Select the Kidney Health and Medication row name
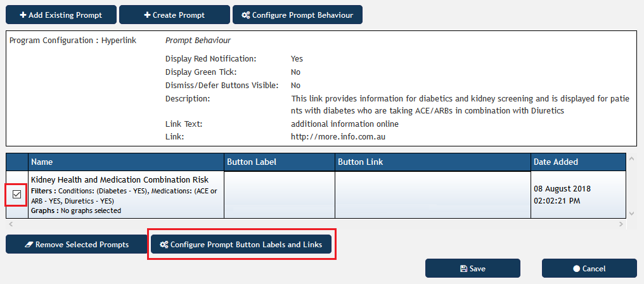The image size is (644, 284). pos(120,179)
